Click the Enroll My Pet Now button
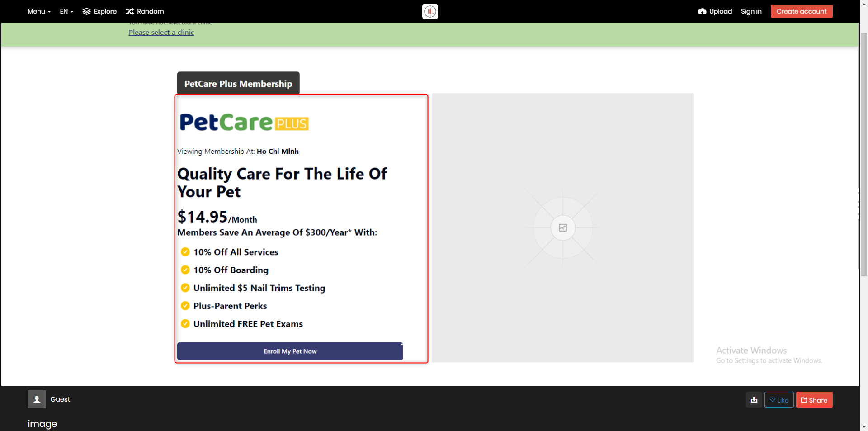The height and width of the screenshot is (431, 868). pyautogui.click(x=290, y=351)
